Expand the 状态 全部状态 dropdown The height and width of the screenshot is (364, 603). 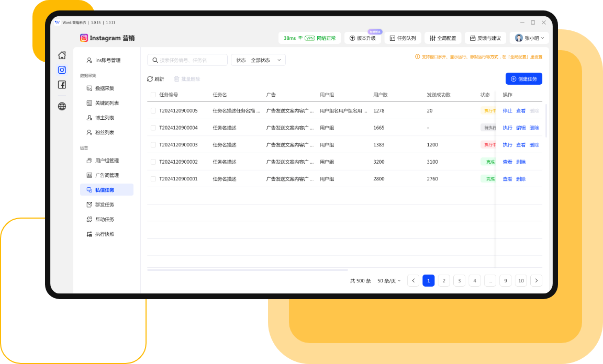click(258, 60)
